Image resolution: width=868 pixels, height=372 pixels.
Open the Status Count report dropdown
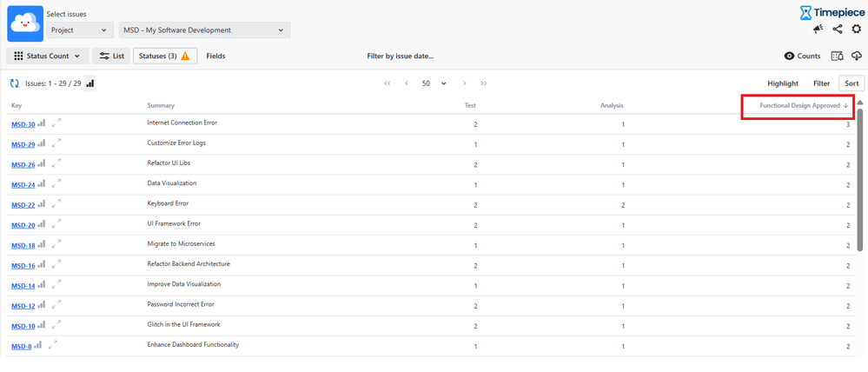click(47, 56)
